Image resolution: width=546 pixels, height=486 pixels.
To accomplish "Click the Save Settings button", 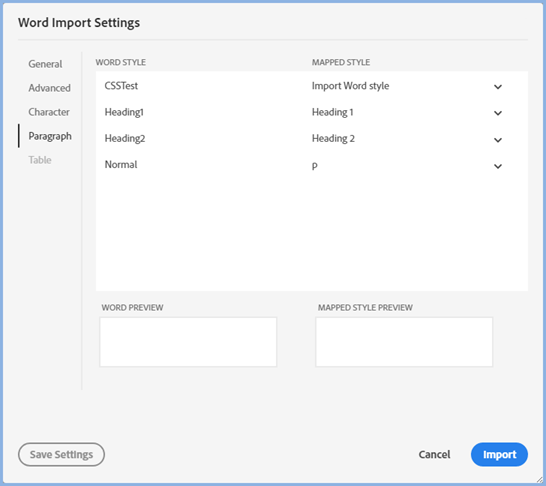I will (61, 454).
